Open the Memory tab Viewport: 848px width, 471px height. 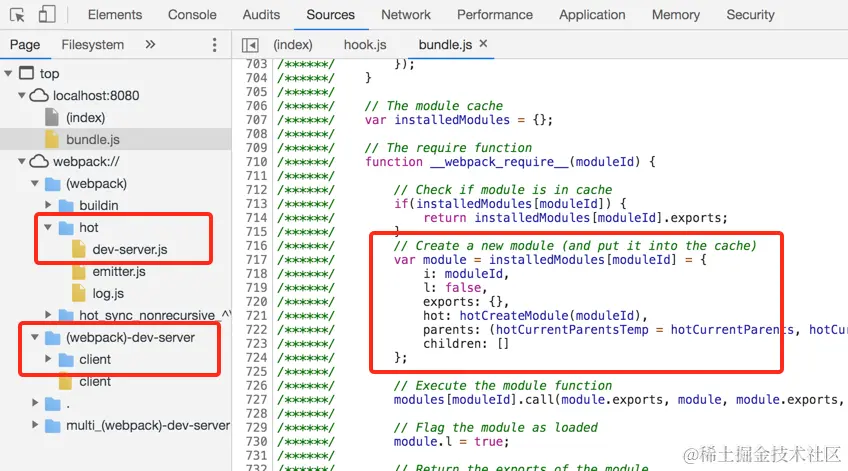(x=675, y=15)
